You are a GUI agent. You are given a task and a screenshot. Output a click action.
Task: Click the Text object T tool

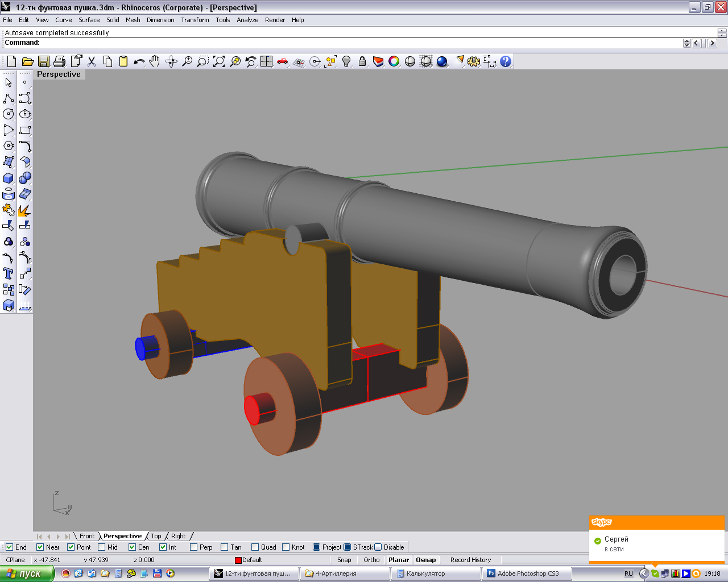[x=9, y=273]
